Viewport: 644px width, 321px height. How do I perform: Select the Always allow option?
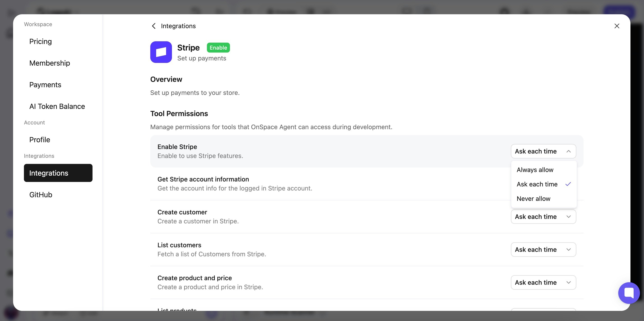[x=535, y=170]
